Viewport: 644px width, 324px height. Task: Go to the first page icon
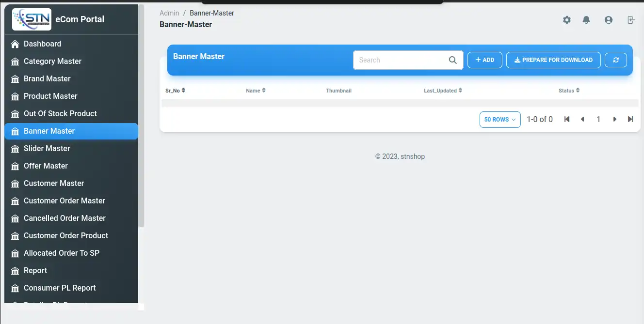tap(566, 119)
